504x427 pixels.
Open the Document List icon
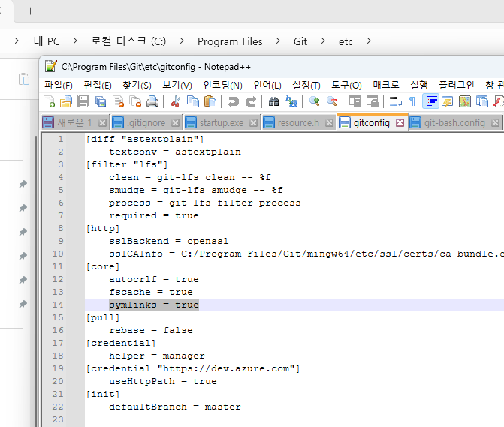[x=482, y=102]
